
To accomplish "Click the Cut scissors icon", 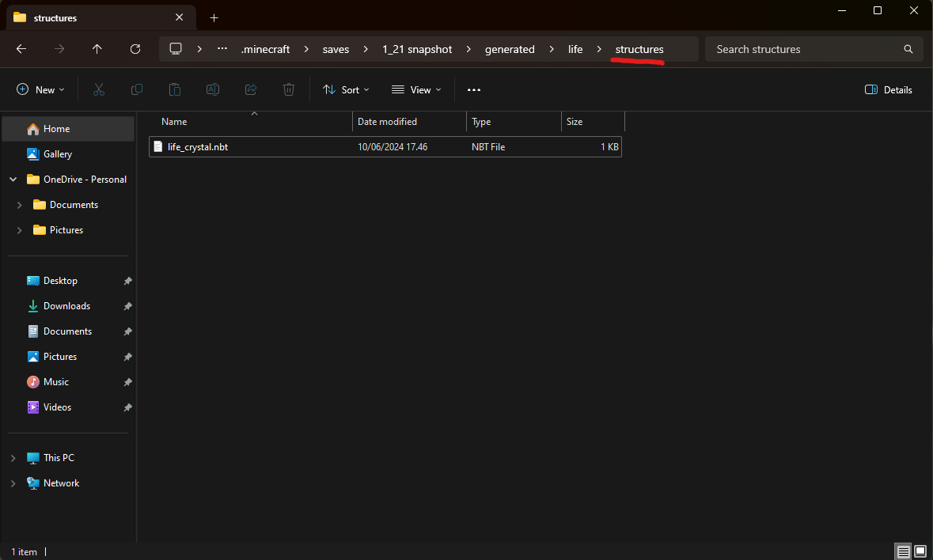I will tap(99, 90).
